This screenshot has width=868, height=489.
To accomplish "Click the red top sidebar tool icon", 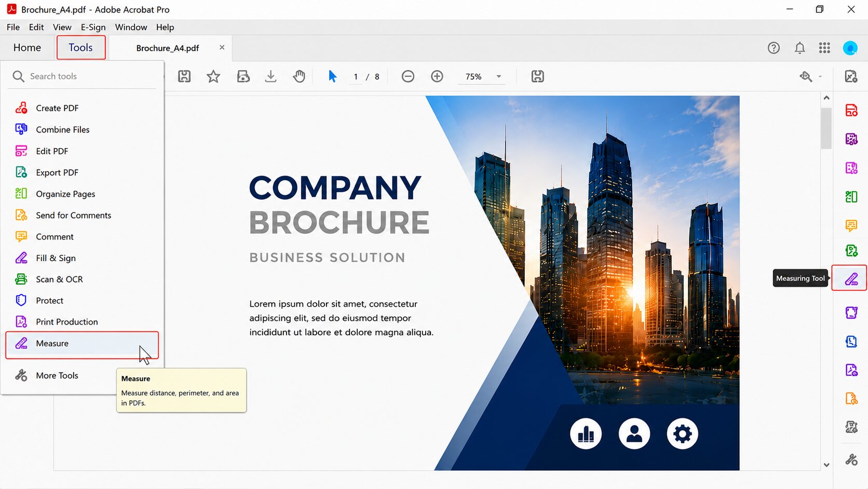I will [851, 110].
